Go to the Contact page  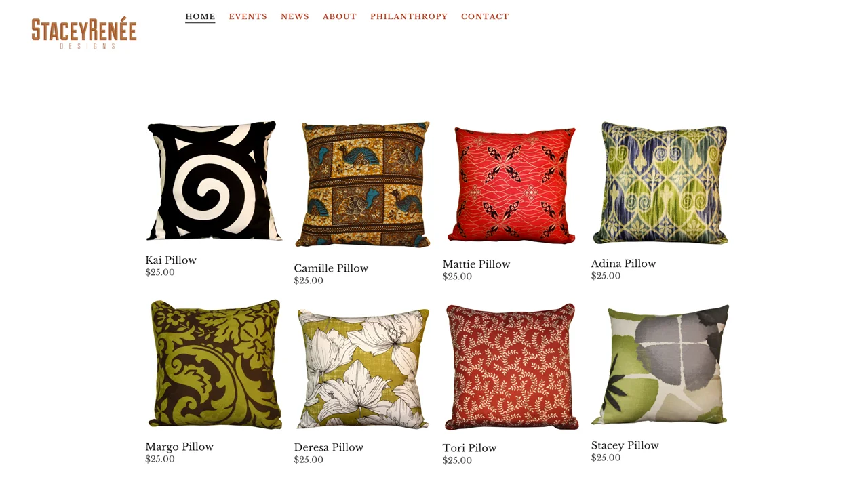(x=485, y=16)
